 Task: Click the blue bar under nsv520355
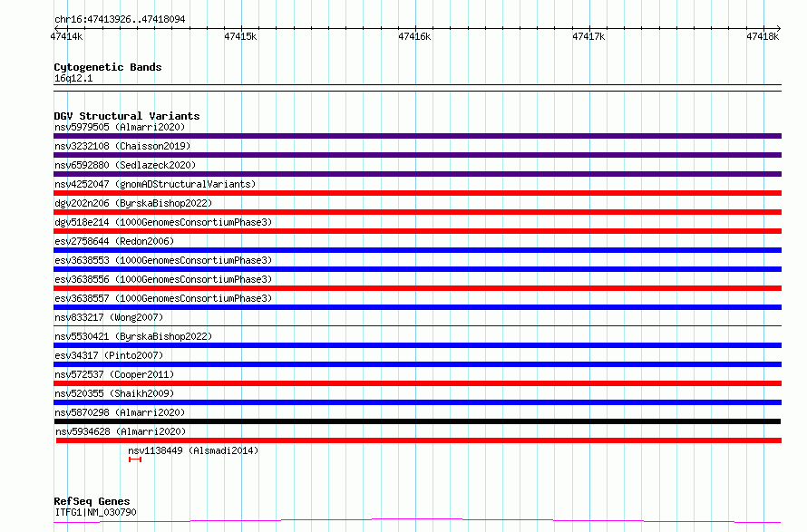pos(417,403)
